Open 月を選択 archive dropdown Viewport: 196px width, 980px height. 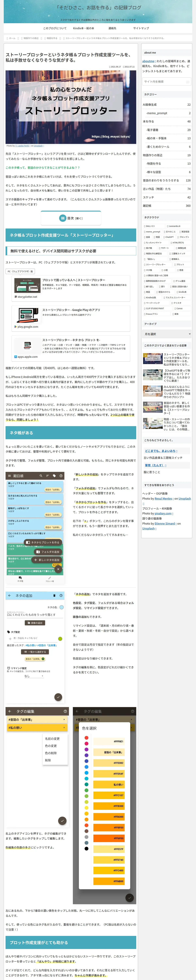[167, 334]
